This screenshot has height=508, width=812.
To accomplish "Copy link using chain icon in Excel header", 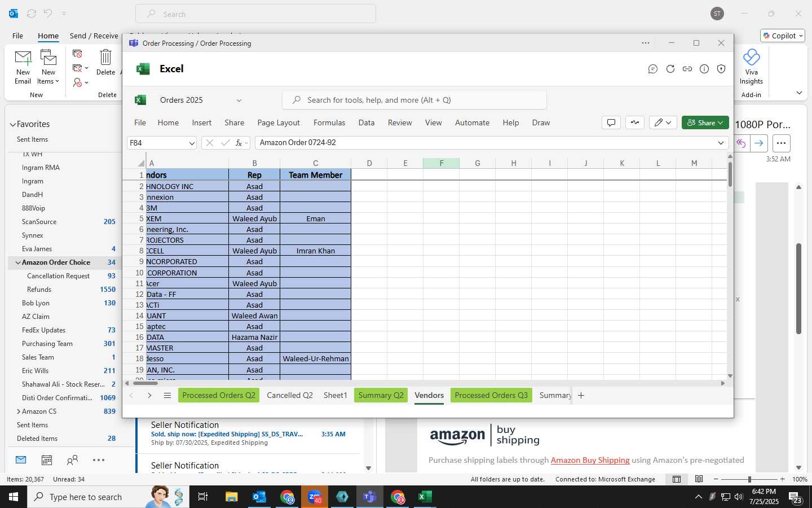I will click(x=687, y=69).
